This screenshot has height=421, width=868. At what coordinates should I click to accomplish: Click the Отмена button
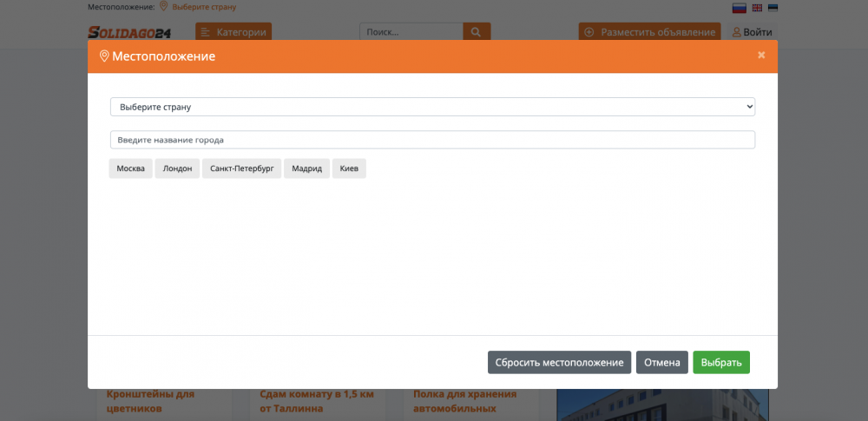pos(662,362)
